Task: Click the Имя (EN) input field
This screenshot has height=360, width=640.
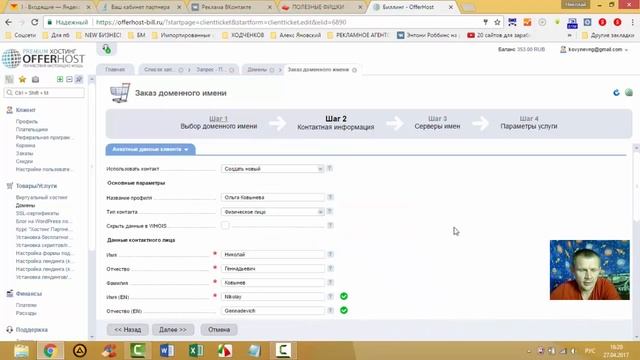Action: [x=272, y=297]
